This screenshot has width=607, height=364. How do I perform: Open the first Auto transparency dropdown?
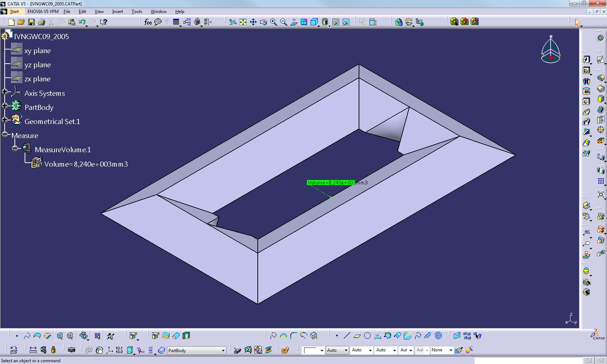(346, 350)
